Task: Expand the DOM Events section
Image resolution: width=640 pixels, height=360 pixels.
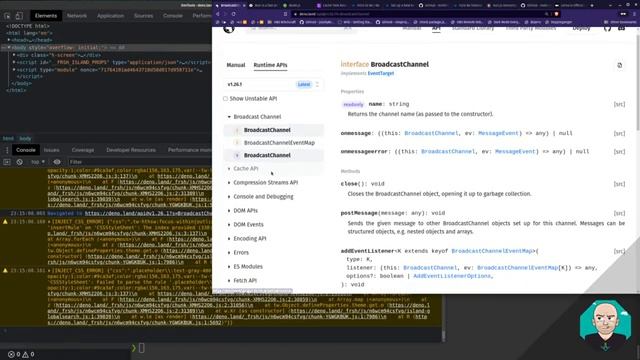Action: (229, 224)
